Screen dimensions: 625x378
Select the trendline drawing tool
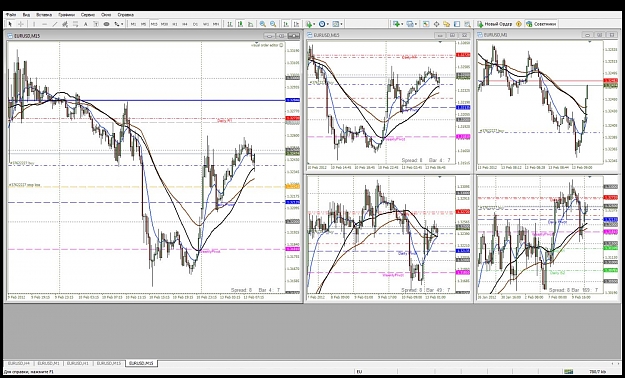click(55, 24)
